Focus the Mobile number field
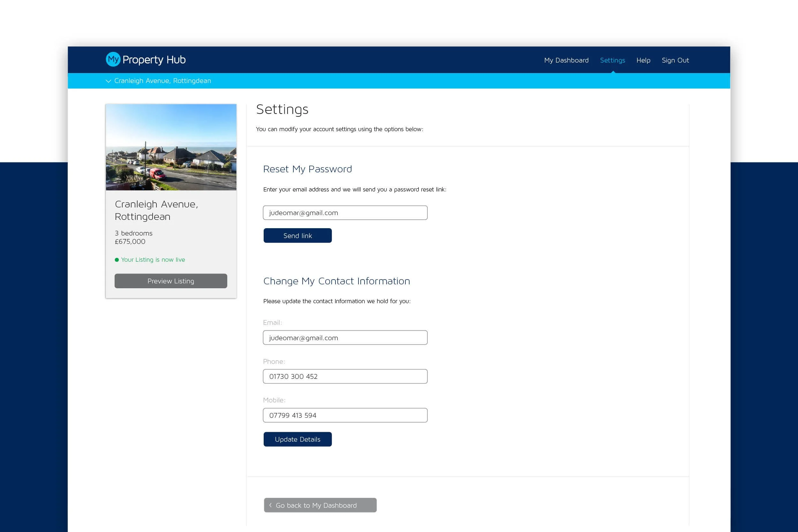The width and height of the screenshot is (798, 532). point(345,415)
